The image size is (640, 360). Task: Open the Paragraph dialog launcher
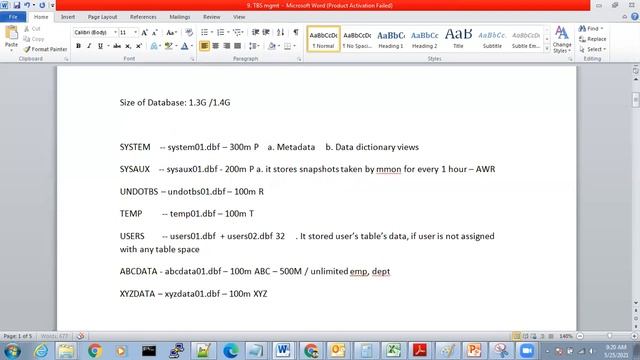(x=299, y=59)
